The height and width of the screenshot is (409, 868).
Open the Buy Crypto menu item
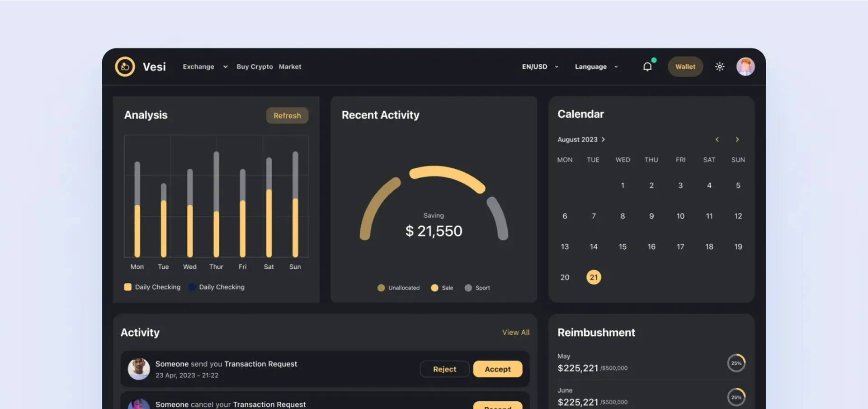pos(255,67)
